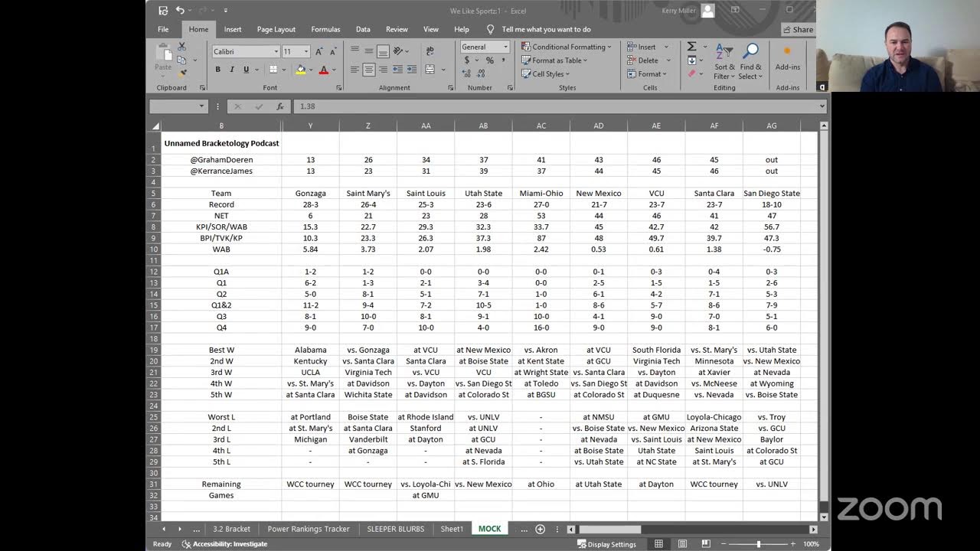980x551 pixels.
Task: Cut the selection with the scissors icon
Action: pos(181,47)
